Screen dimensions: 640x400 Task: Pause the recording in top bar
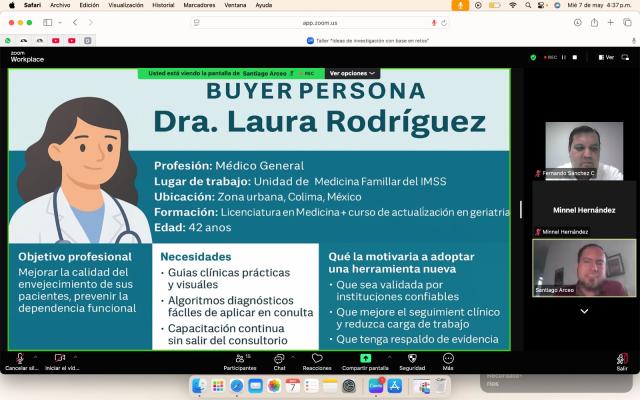click(563, 57)
